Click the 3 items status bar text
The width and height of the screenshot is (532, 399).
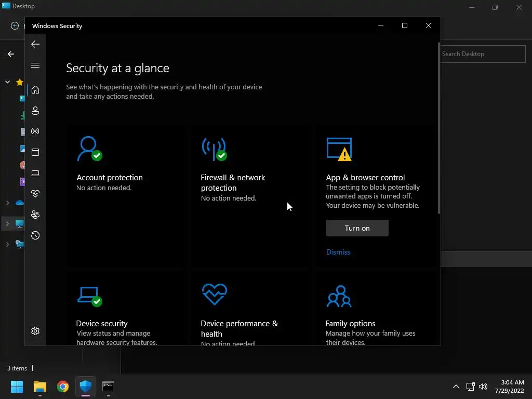click(17, 368)
